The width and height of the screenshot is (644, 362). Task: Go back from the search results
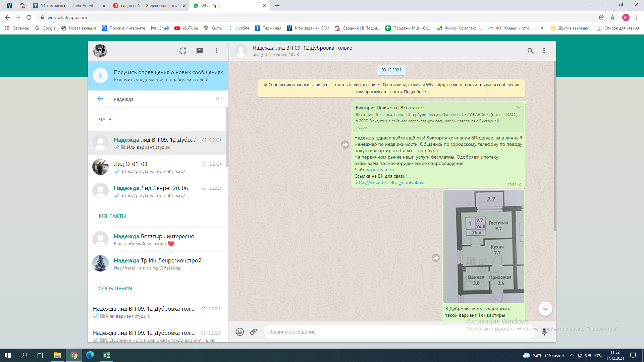pos(100,99)
